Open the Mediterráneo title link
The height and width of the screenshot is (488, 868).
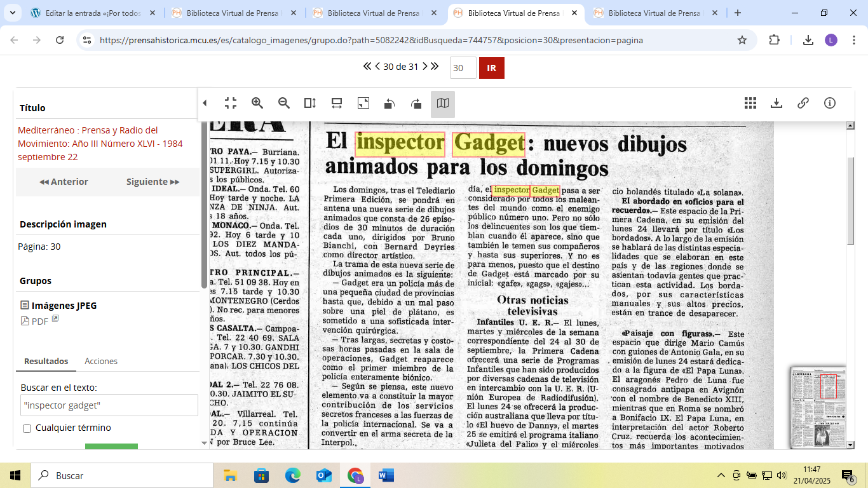100,144
